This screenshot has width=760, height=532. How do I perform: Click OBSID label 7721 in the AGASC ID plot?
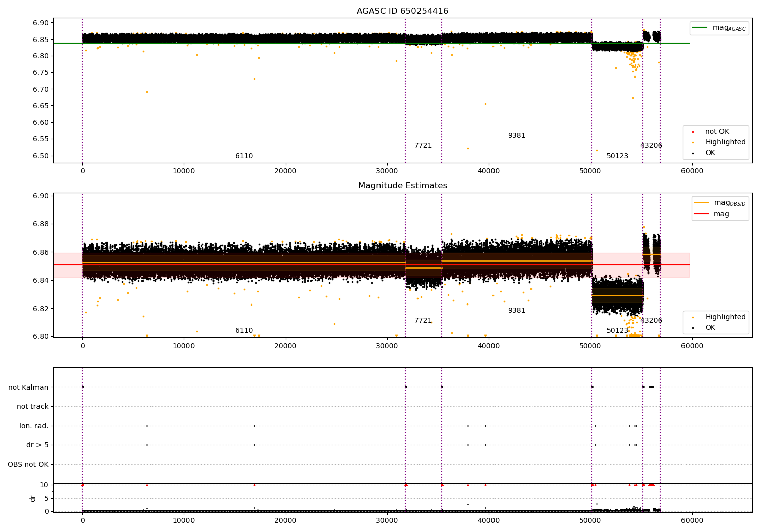coord(423,146)
